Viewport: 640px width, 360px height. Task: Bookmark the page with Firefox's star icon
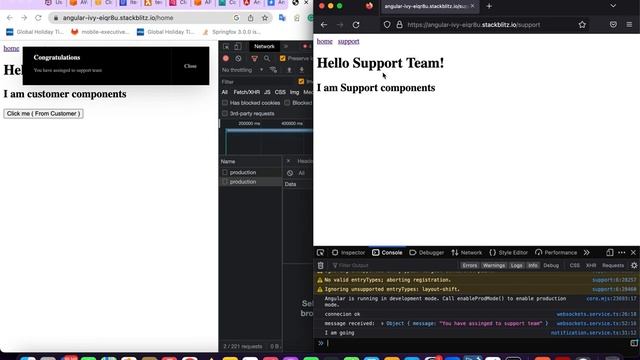pos(582,25)
